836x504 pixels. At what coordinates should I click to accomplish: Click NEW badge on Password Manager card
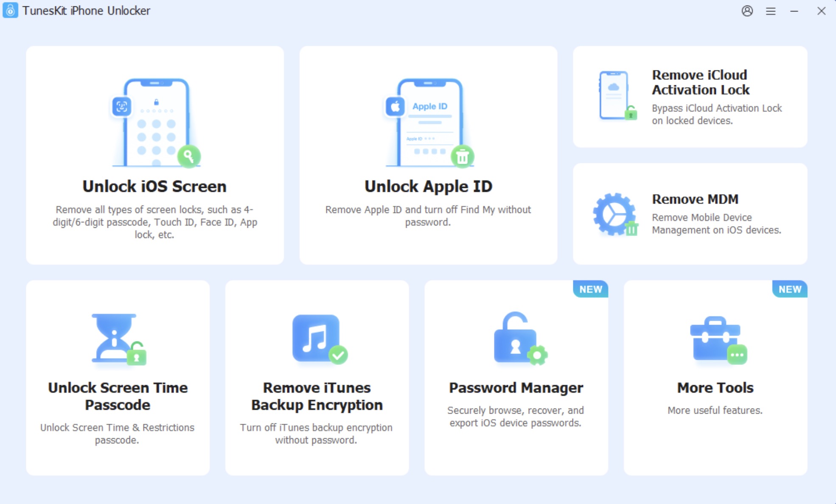point(590,289)
